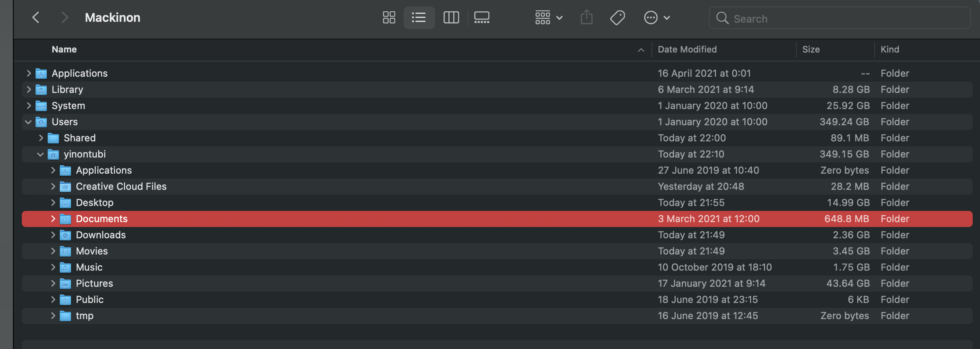Sort by Date Modified column
Image resolution: width=980 pixels, height=349 pixels.
(687, 49)
